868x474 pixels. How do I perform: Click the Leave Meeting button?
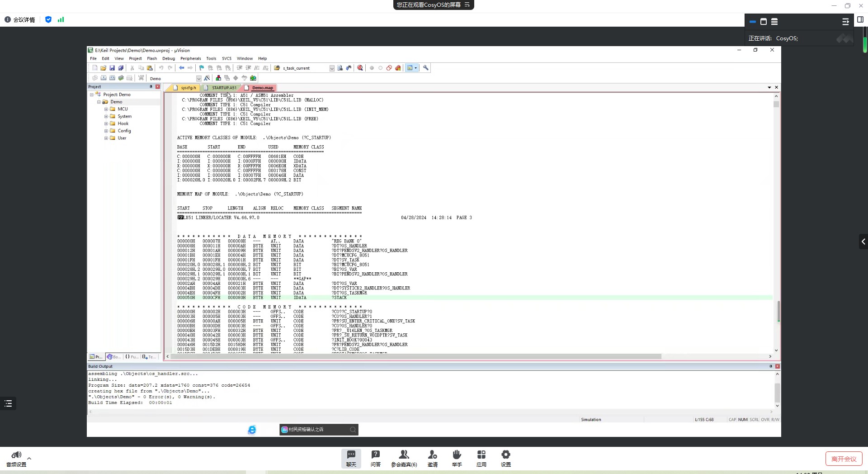844,459
